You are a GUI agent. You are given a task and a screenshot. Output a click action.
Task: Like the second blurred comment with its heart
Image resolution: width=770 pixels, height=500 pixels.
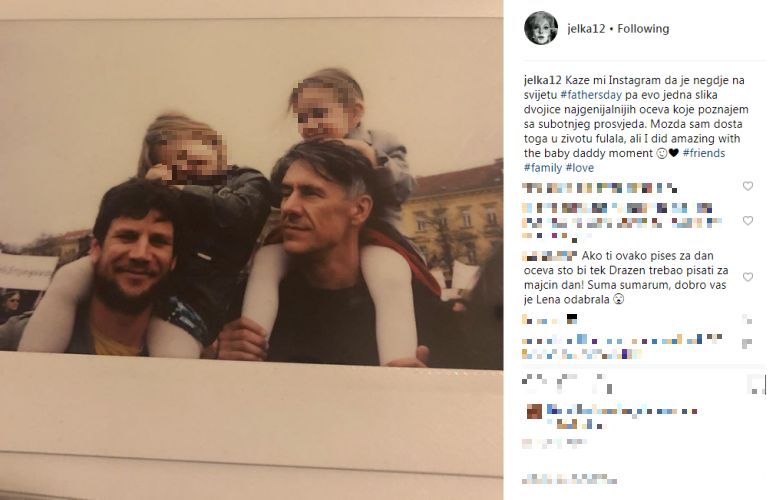[x=747, y=221]
